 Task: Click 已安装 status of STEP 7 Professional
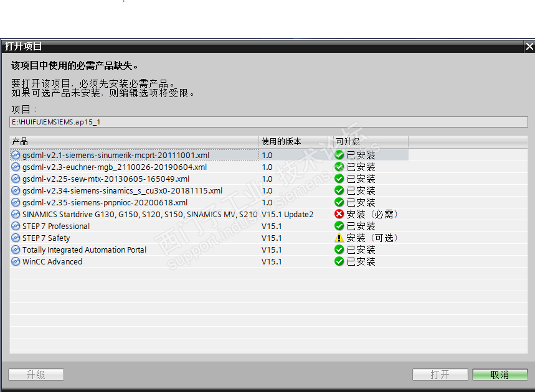[361, 226]
